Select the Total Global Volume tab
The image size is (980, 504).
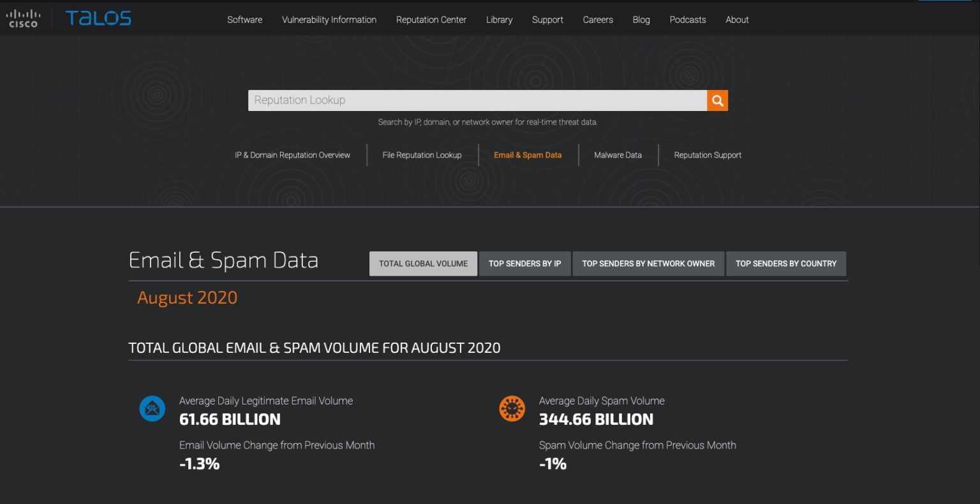(x=423, y=263)
